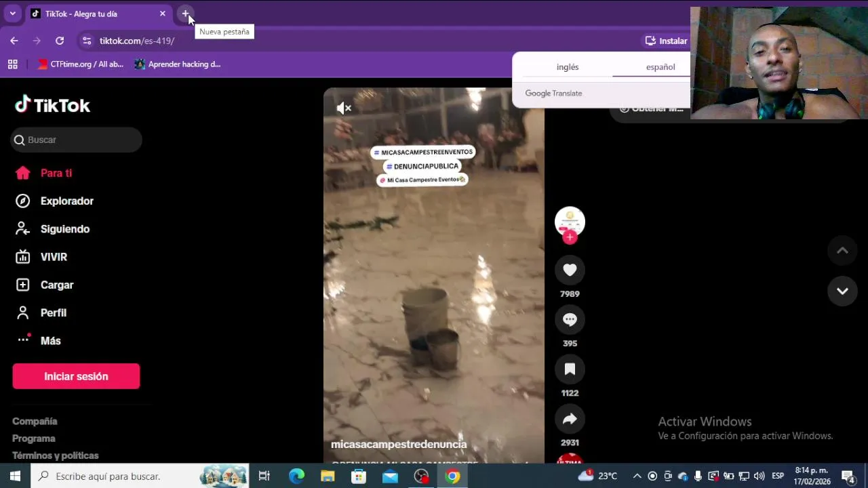This screenshot has width=868, height=488.
Task: Open the Chrome apps grid icon
Action: tap(12, 64)
